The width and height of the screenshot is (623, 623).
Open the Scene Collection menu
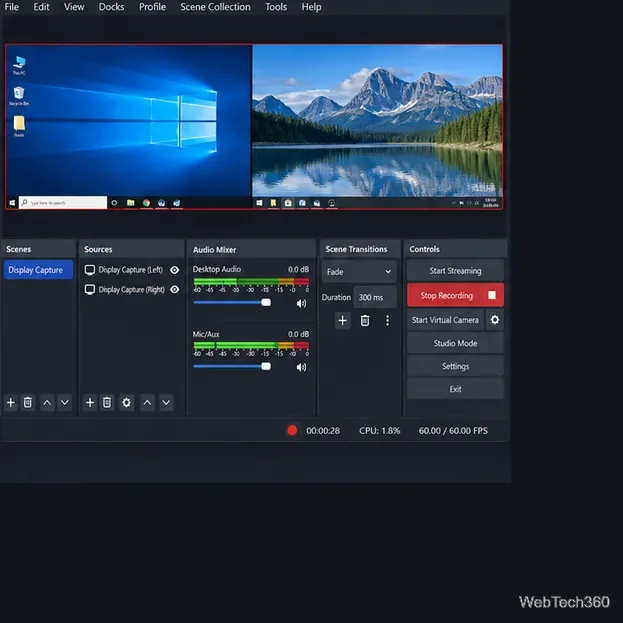(x=215, y=7)
